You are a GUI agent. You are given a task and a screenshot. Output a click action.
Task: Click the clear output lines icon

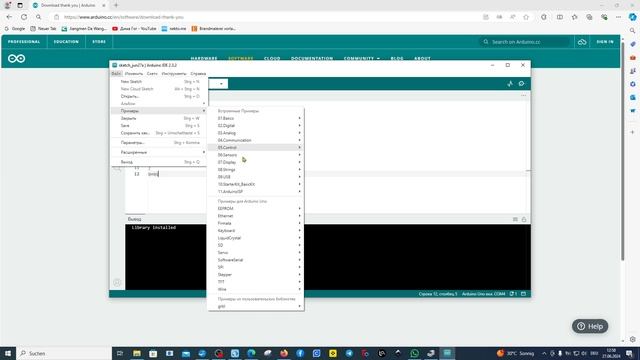coord(515,219)
